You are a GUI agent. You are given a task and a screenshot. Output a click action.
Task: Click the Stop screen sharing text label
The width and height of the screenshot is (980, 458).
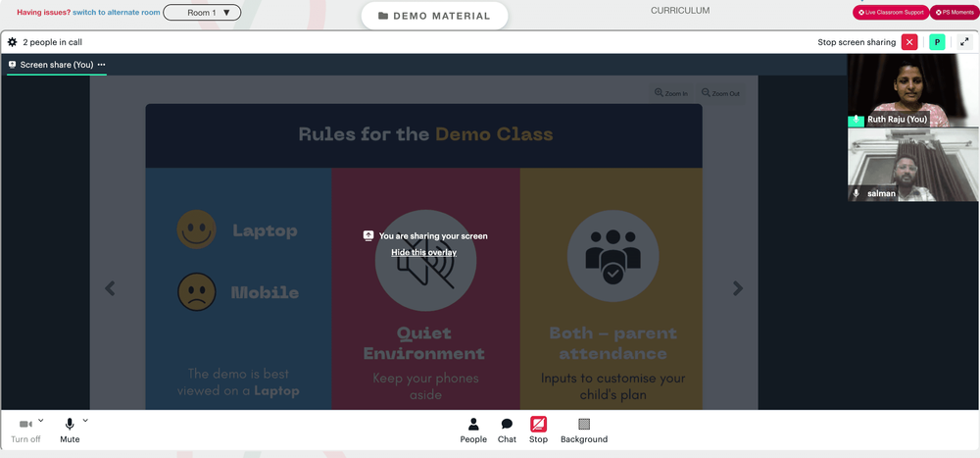[857, 42]
